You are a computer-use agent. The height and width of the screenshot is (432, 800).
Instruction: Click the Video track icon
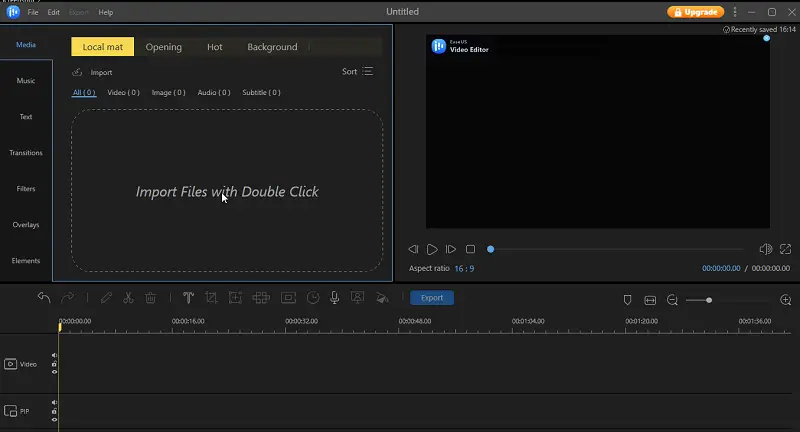10,364
